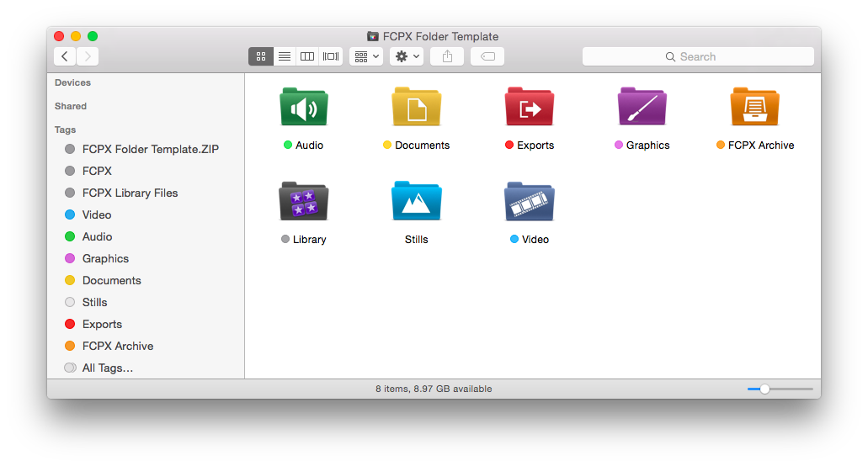Screen dimensions: 868x466
Task: Switch to list view
Action: pos(284,56)
